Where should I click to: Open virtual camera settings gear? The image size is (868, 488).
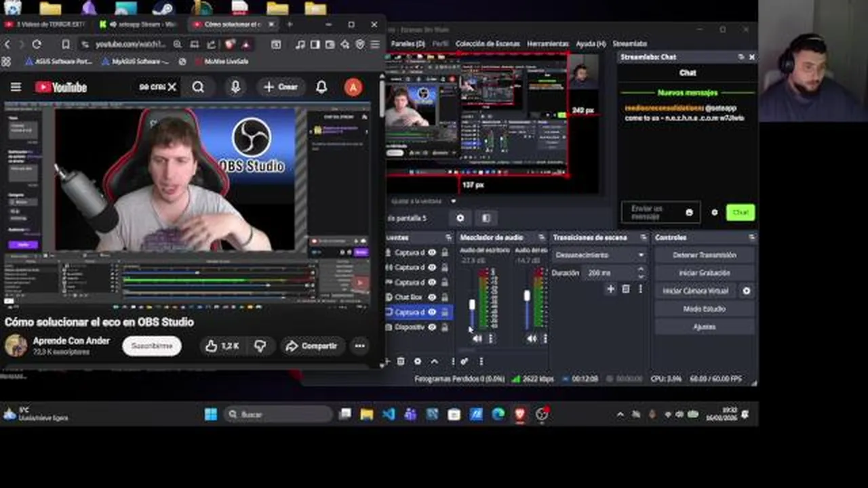747,291
